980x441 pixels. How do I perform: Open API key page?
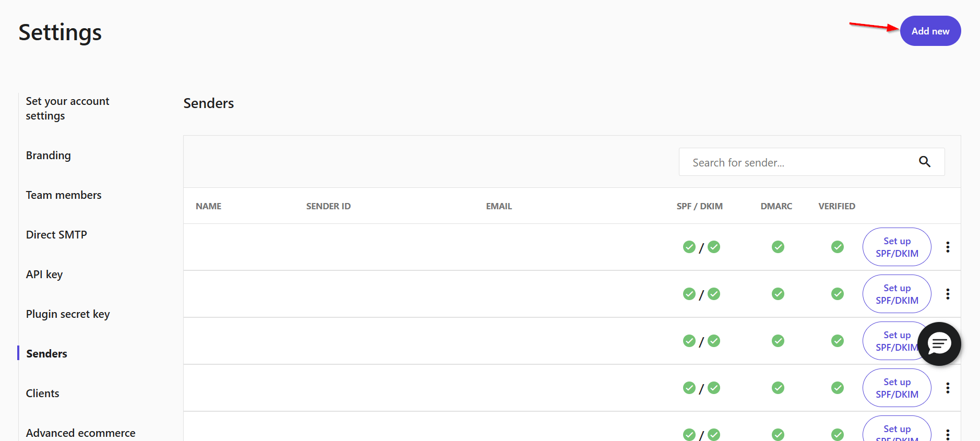pyautogui.click(x=44, y=275)
